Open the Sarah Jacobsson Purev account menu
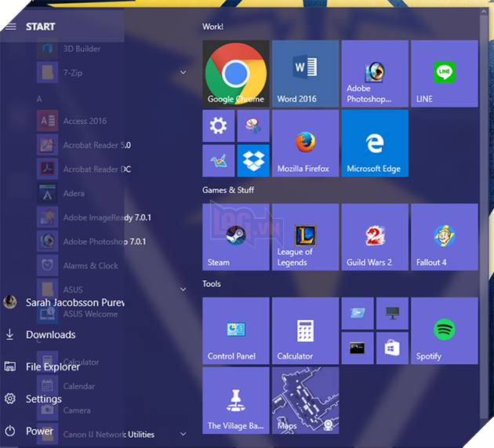The height and width of the screenshot is (448, 494). [63, 303]
